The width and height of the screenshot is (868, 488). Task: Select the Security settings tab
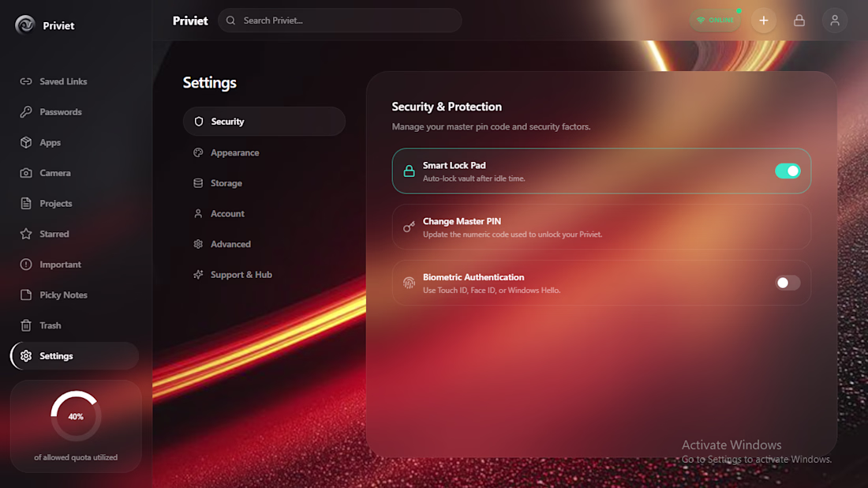pyautogui.click(x=264, y=122)
